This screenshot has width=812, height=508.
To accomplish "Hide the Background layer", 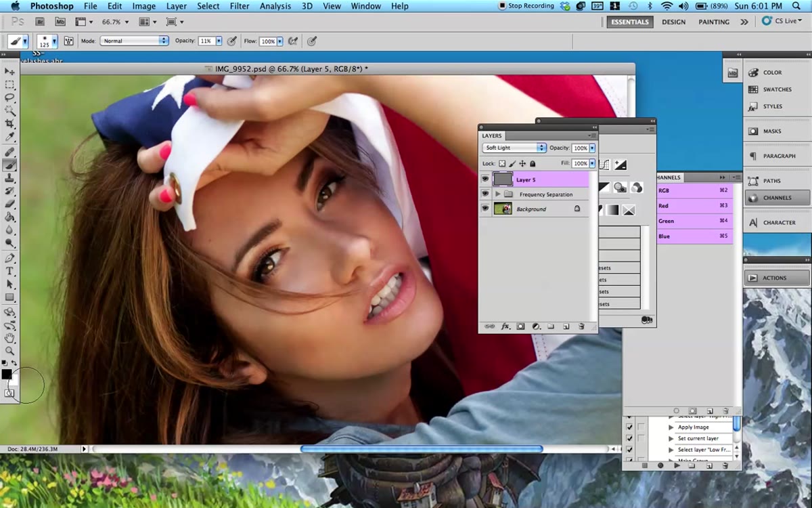I will (x=485, y=209).
